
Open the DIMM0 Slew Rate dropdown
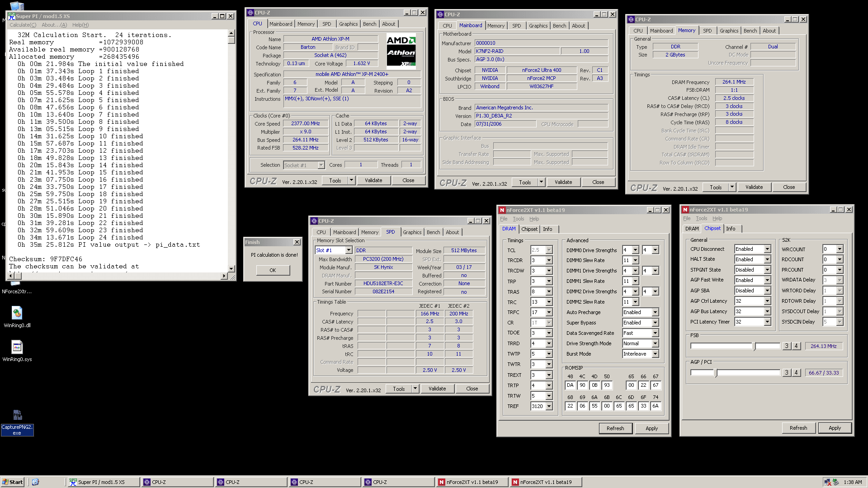pyautogui.click(x=635, y=260)
